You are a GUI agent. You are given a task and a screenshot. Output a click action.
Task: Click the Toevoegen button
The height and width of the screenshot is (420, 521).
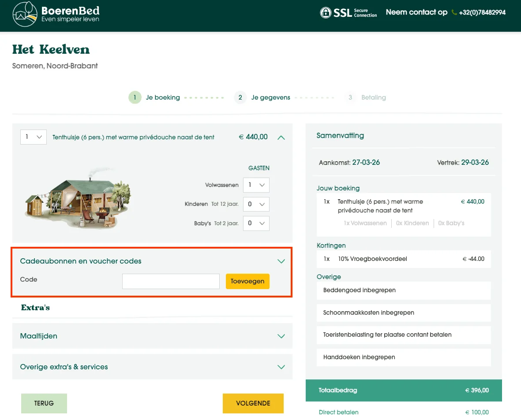coord(247,281)
